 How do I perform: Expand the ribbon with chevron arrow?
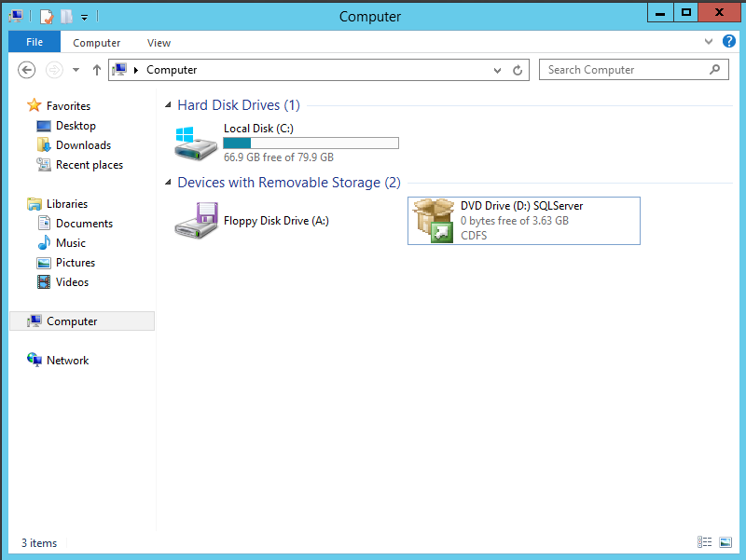pos(709,42)
